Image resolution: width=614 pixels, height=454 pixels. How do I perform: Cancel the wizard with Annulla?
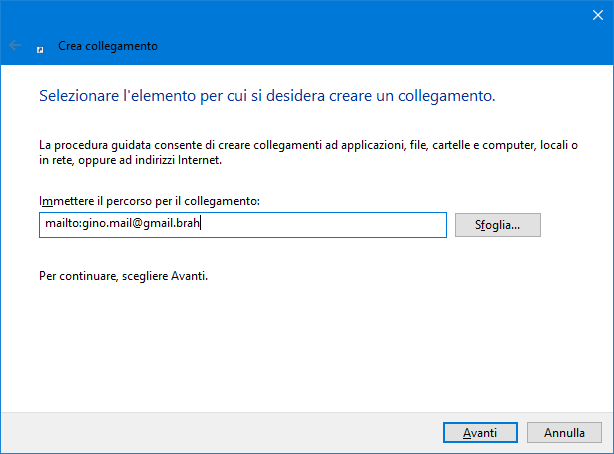(x=564, y=432)
